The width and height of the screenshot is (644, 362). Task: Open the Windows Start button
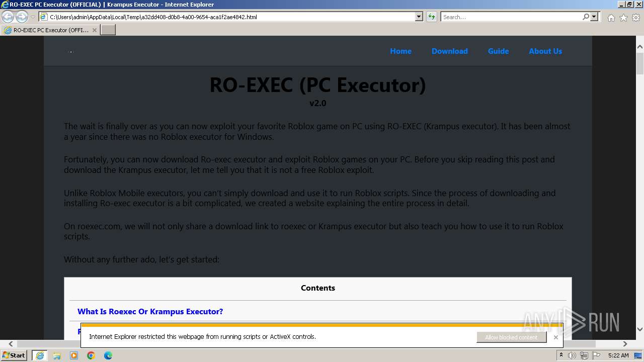[x=14, y=355]
